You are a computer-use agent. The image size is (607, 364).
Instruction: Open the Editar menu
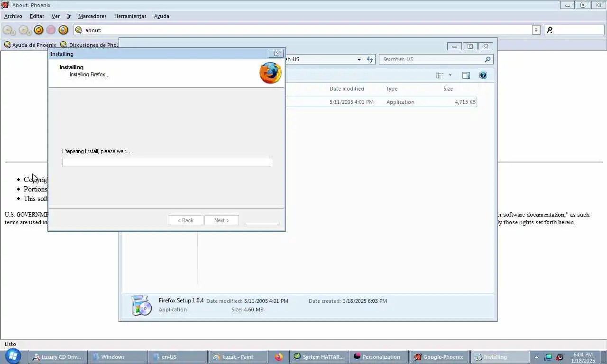(x=37, y=16)
